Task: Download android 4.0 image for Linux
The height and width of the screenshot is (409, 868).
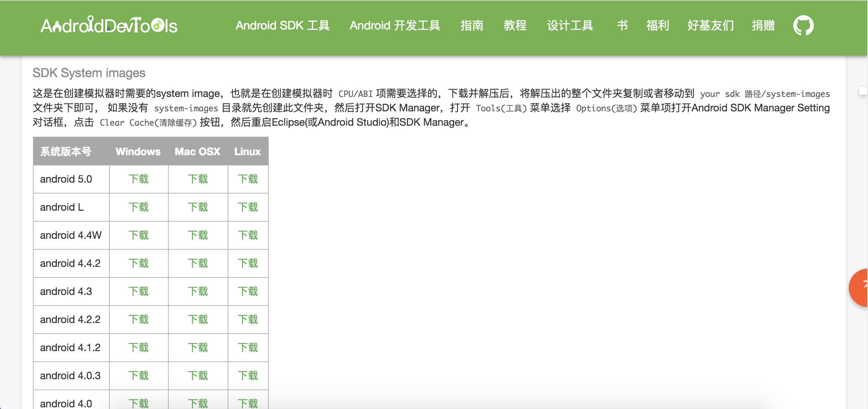Action: coord(248,403)
